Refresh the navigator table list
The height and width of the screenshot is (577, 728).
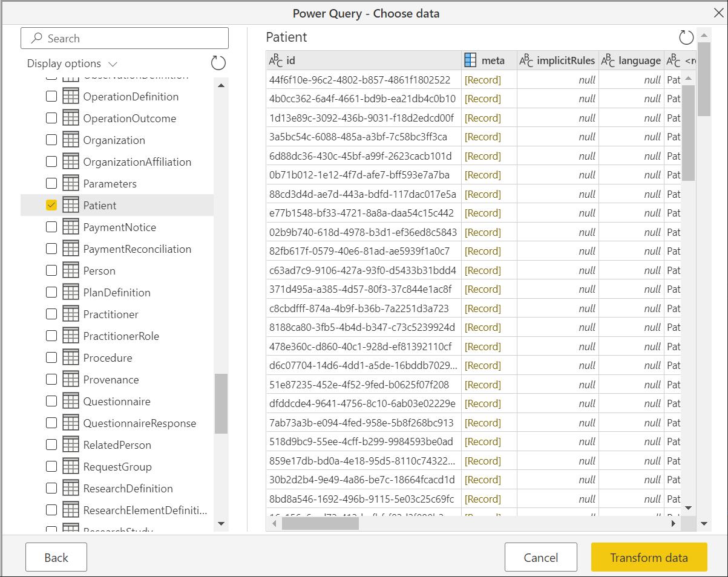218,63
